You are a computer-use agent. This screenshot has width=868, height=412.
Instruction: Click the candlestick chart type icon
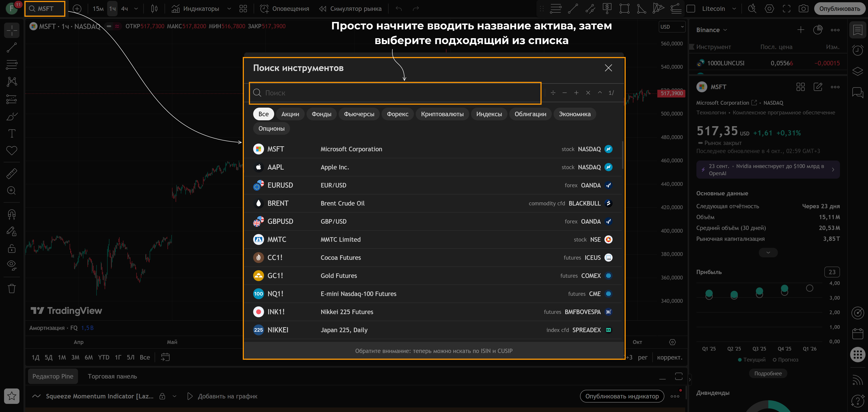click(x=154, y=9)
